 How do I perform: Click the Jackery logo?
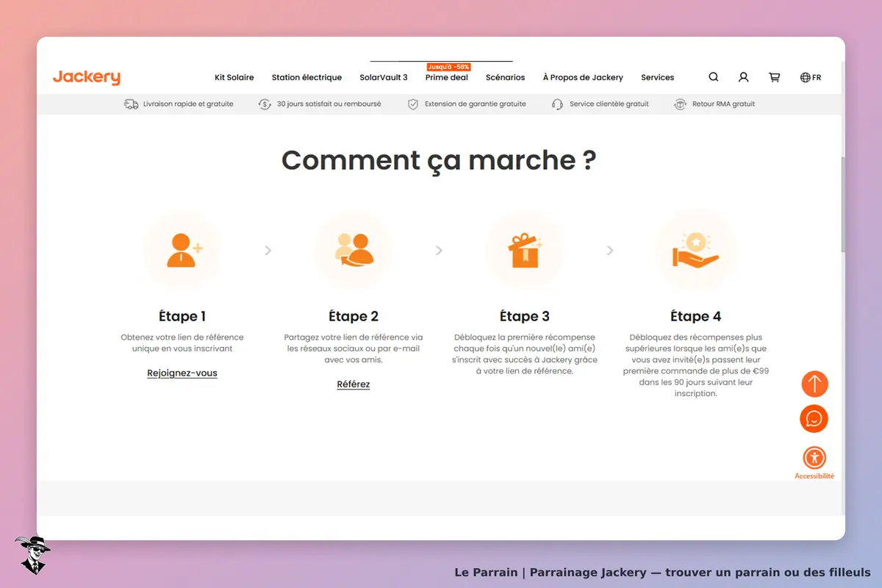87,77
